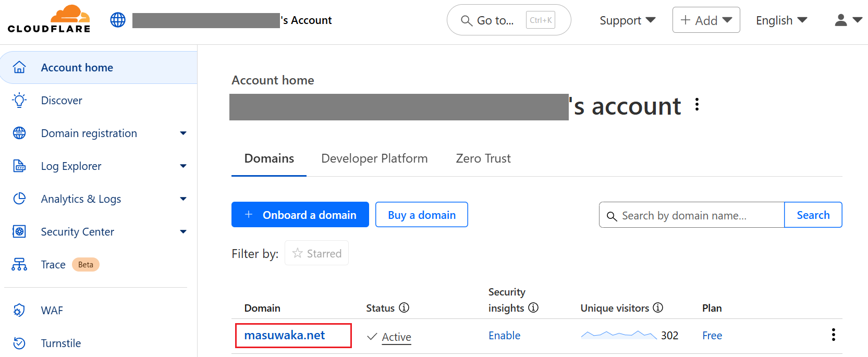
Task: Click the Turnstile icon in sidebar
Action: click(19, 343)
